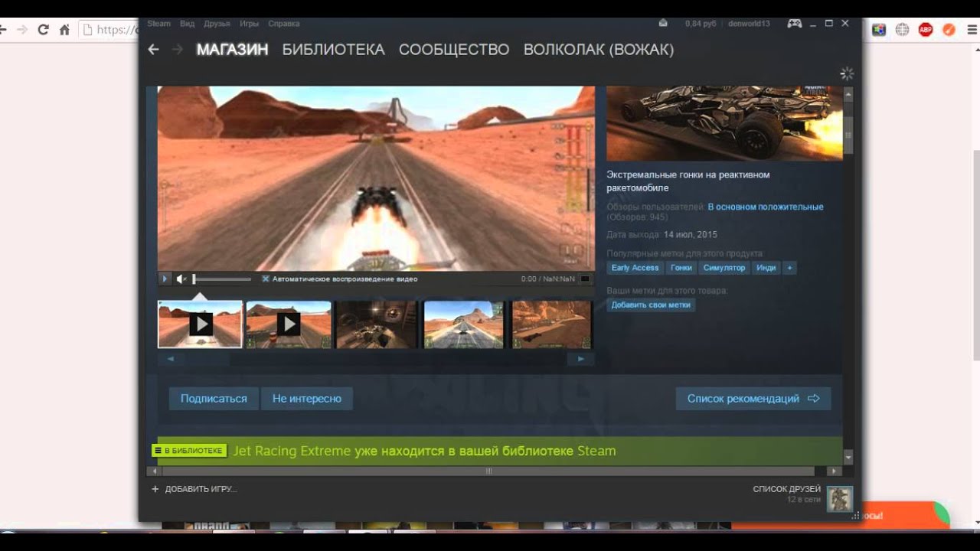Click the colorful cube extension icon in Chrome
Image resolution: width=980 pixels, height=551 pixels.
pyautogui.click(x=879, y=30)
